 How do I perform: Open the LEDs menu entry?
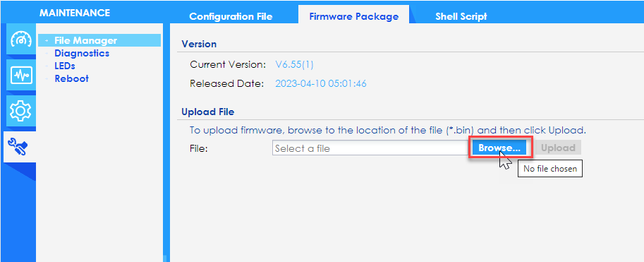point(65,66)
